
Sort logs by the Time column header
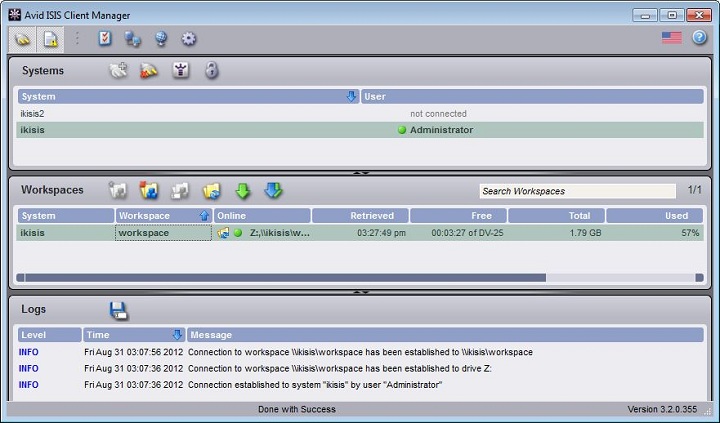(134, 335)
